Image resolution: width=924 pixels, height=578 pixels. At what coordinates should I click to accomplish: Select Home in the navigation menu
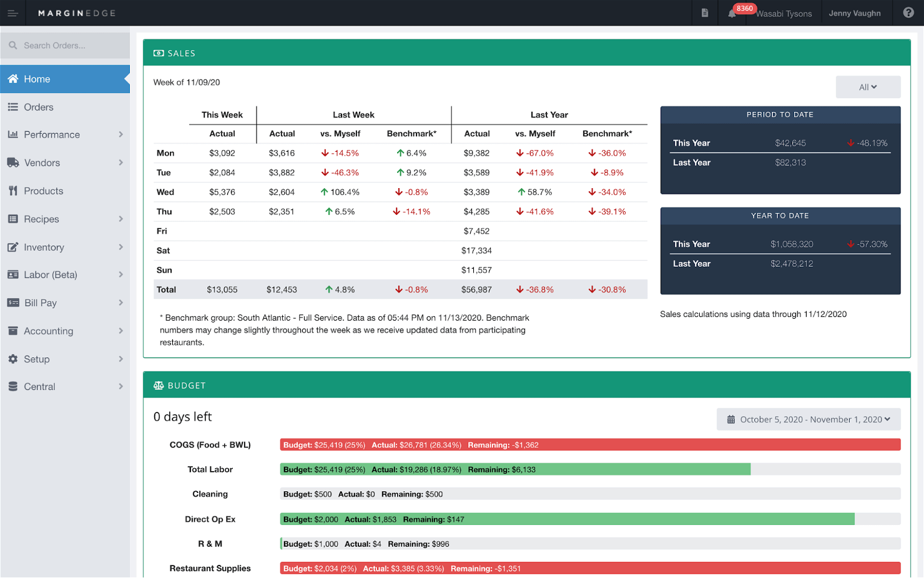pos(37,79)
